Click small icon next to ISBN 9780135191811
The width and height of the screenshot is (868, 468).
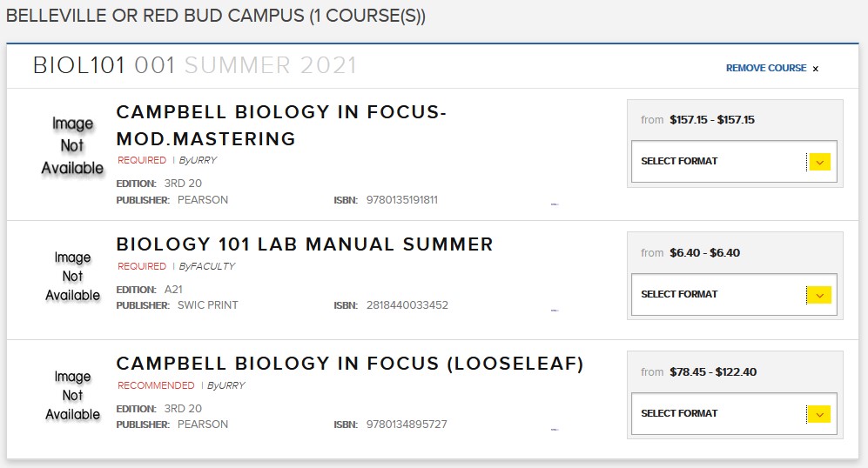click(x=555, y=204)
